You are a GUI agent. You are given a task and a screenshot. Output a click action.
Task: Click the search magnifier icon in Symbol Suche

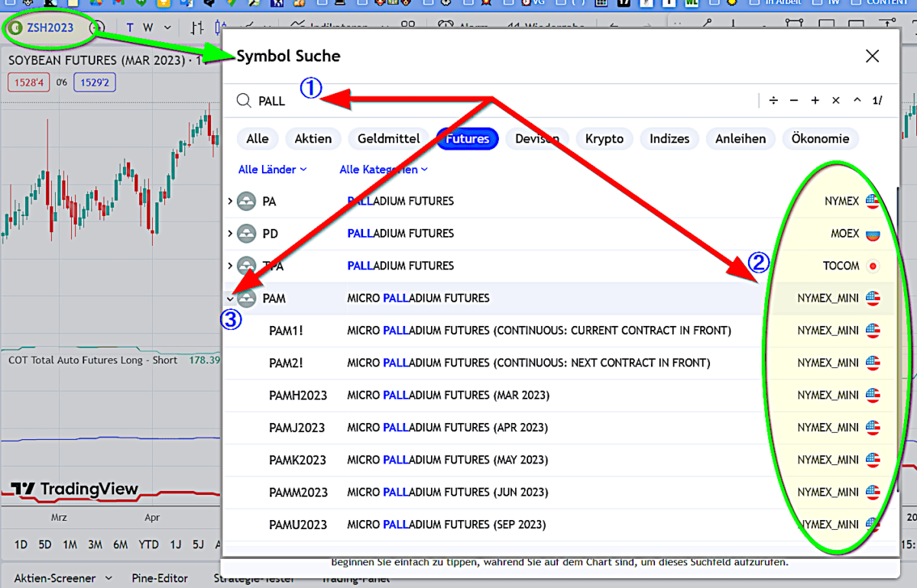(243, 100)
